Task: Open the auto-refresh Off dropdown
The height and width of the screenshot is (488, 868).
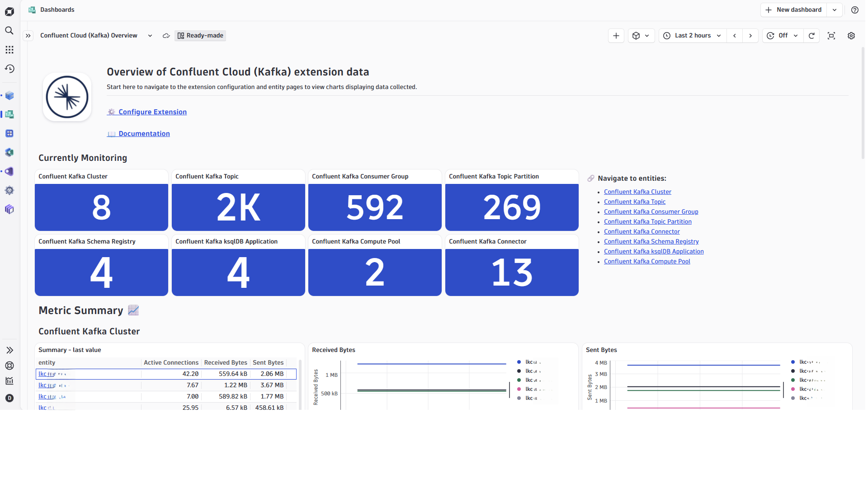Action: tap(783, 36)
